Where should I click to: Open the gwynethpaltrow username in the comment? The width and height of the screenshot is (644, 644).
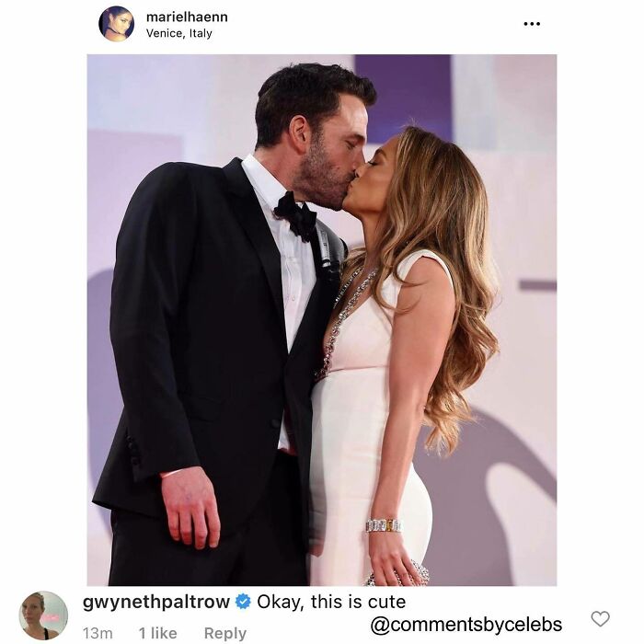click(x=156, y=603)
